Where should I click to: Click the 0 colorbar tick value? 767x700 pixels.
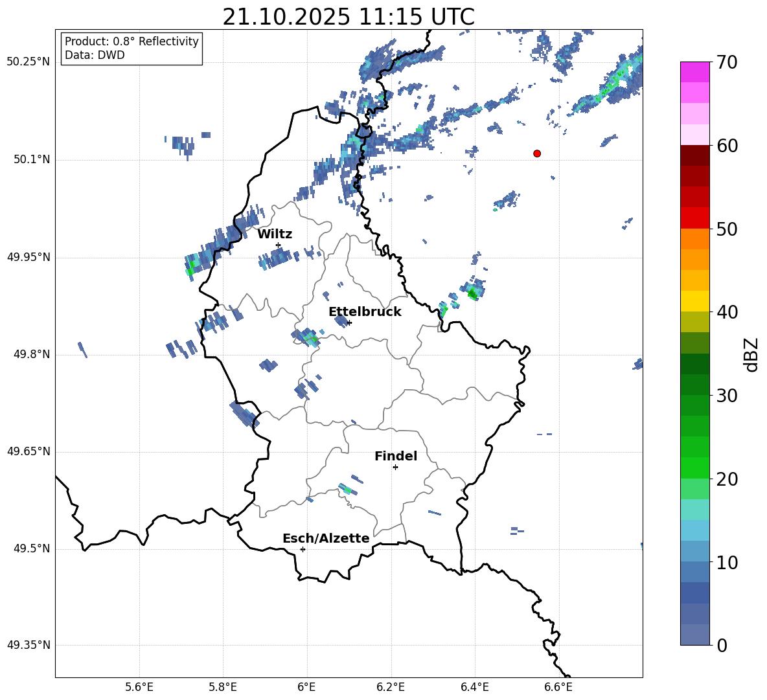(x=722, y=645)
